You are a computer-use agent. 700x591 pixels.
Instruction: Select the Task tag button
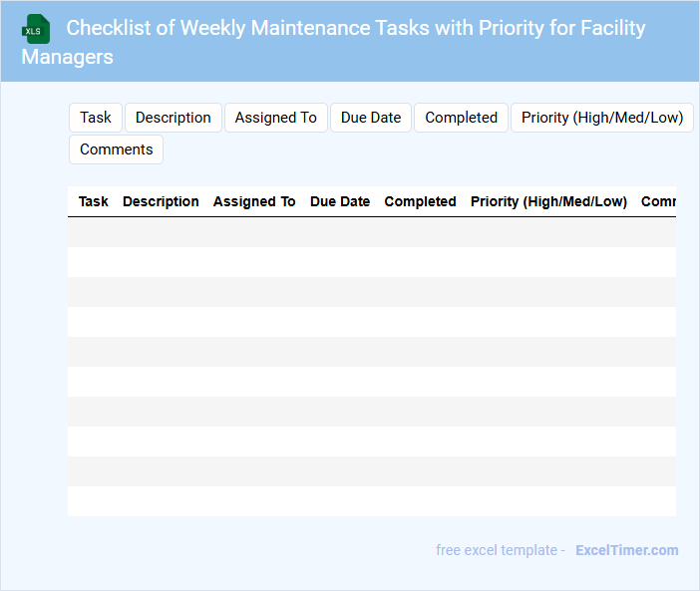click(96, 118)
